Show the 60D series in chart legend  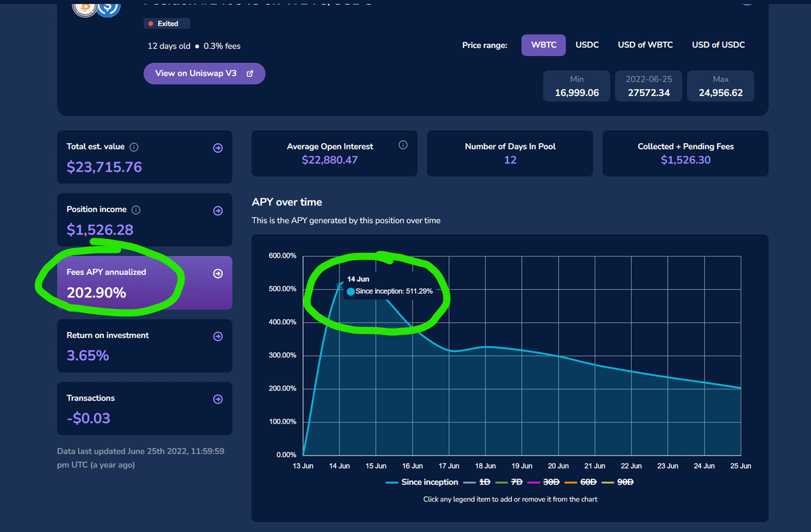[581, 483]
